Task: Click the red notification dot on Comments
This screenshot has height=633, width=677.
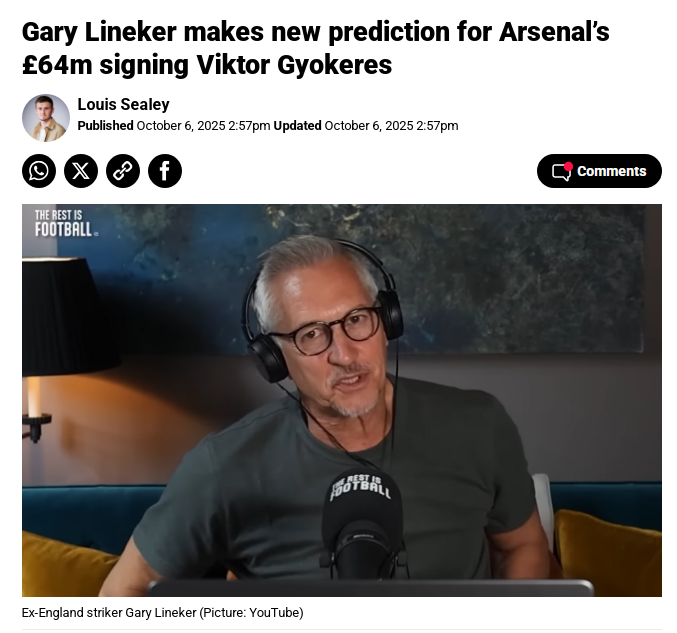Action: pos(568,166)
